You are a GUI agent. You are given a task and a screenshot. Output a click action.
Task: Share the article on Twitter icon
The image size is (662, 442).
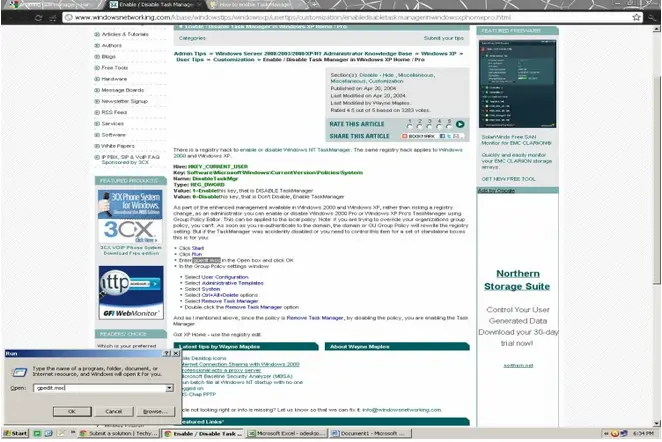click(x=449, y=136)
